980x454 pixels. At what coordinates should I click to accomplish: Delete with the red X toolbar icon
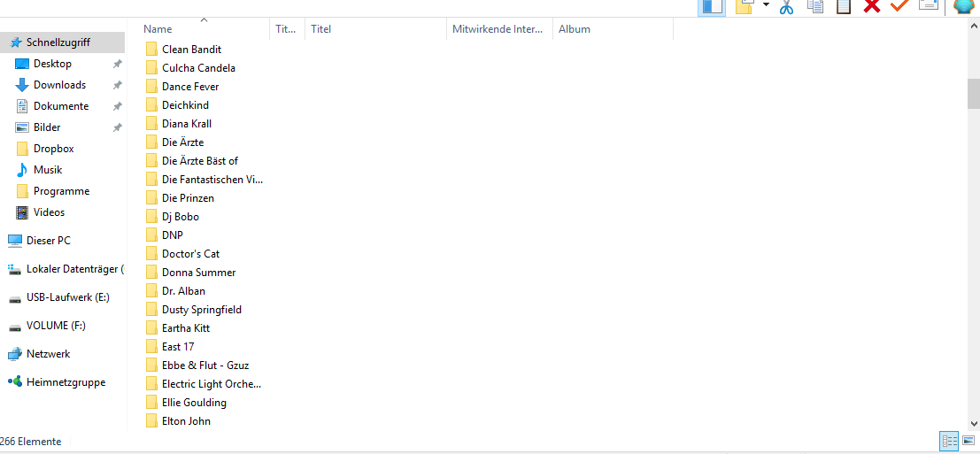point(872,6)
